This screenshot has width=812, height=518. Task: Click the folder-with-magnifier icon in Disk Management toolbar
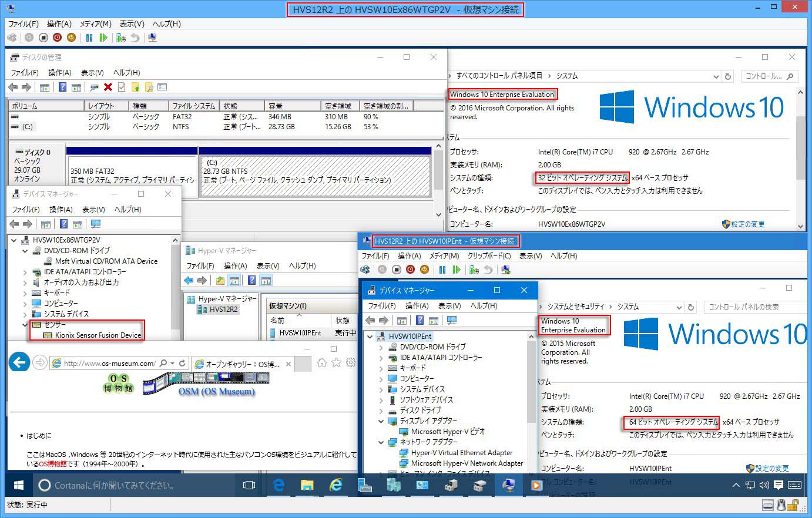tap(149, 87)
